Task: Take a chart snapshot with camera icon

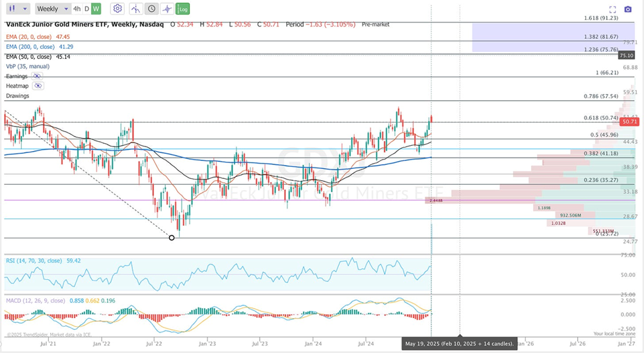Action: click(x=627, y=9)
